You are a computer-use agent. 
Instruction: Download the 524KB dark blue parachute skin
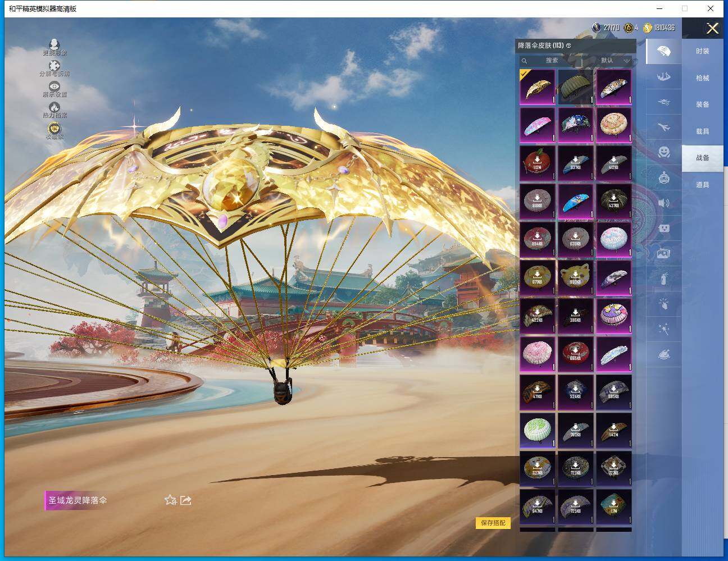tap(576, 393)
